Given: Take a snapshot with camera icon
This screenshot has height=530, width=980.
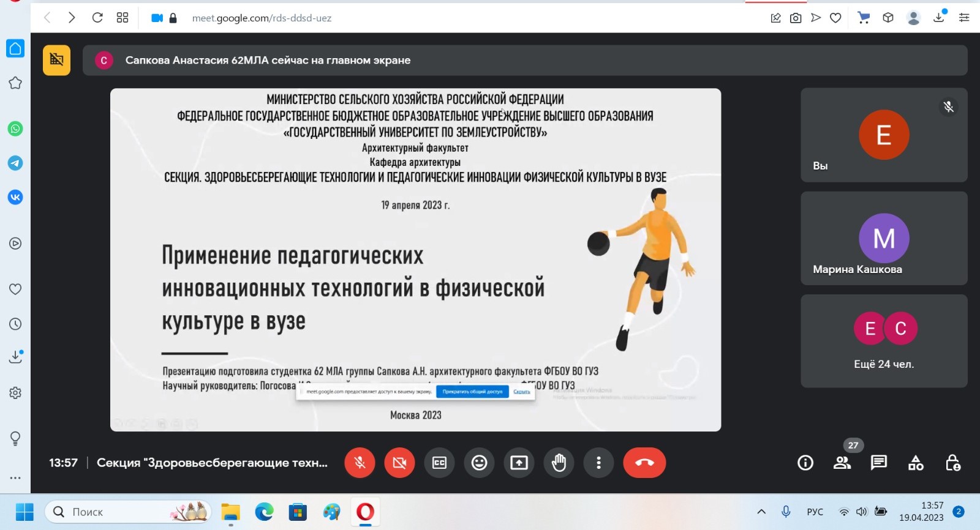Looking at the screenshot, I should pyautogui.click(x=796, y=18).
